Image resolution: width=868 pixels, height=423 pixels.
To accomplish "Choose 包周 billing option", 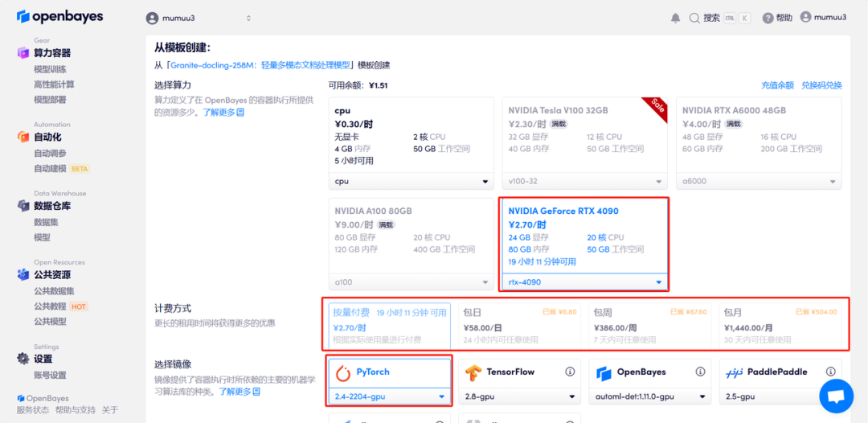I will [x=650, y=326].
